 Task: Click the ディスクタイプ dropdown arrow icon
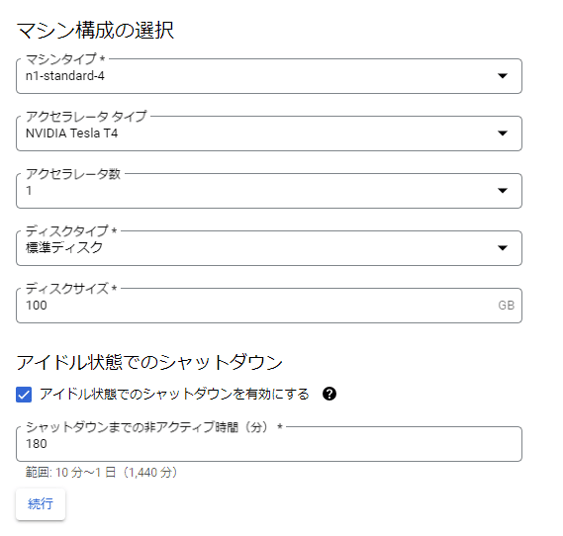point(502,248)
